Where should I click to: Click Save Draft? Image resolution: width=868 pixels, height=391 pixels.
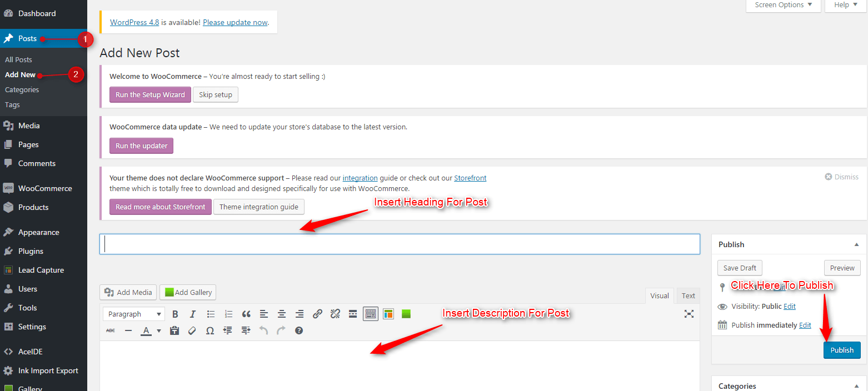point(740,268)
